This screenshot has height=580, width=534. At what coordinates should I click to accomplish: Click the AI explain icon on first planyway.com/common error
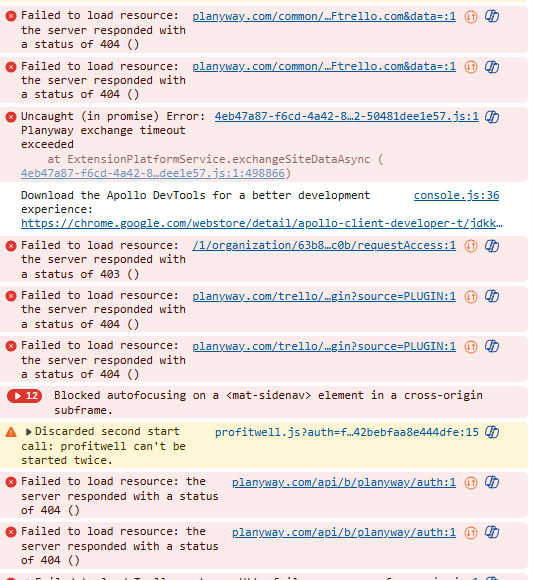(492, 16)
